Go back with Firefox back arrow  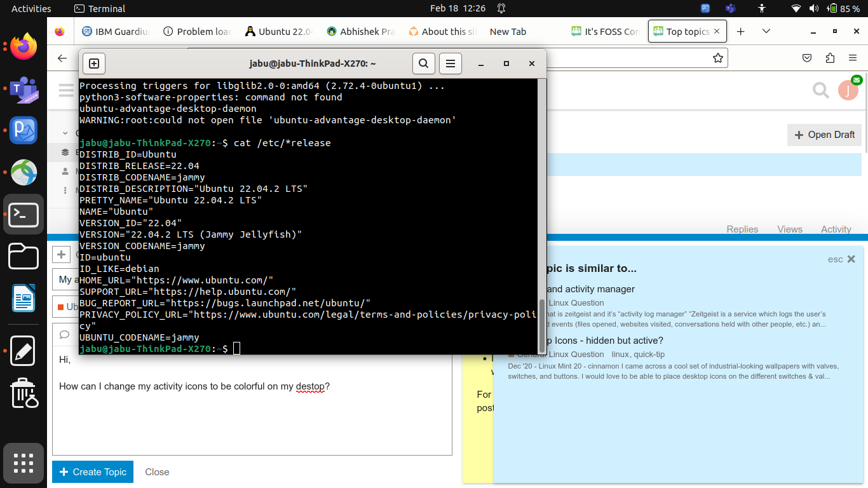click(62, 58)
